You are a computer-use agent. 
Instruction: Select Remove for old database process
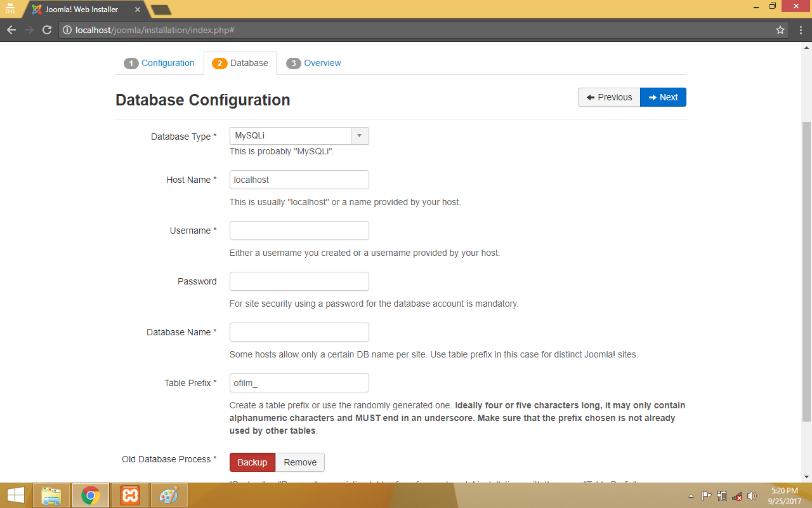pos(300,462)
